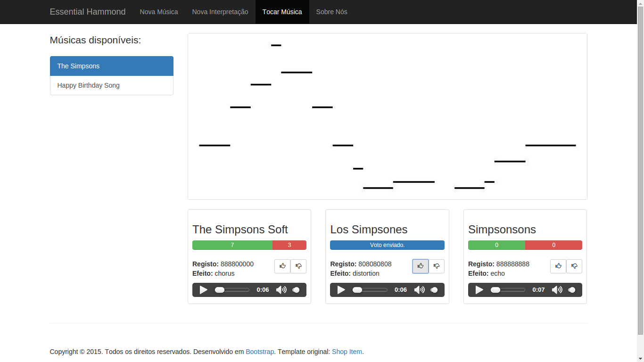Viewport: 644px width, 362px height.
Task: Mute The Simpsons Soft audio player
Action: [281, 290]
